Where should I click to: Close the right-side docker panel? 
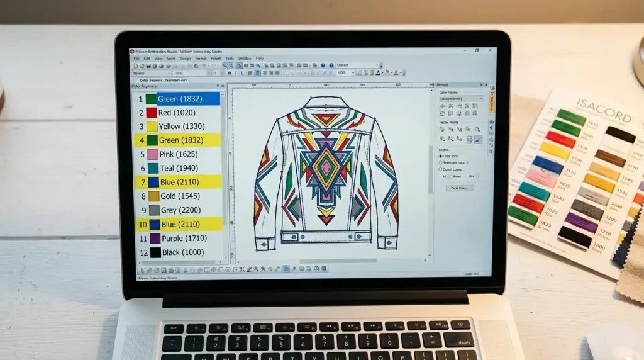pos(486,85)
